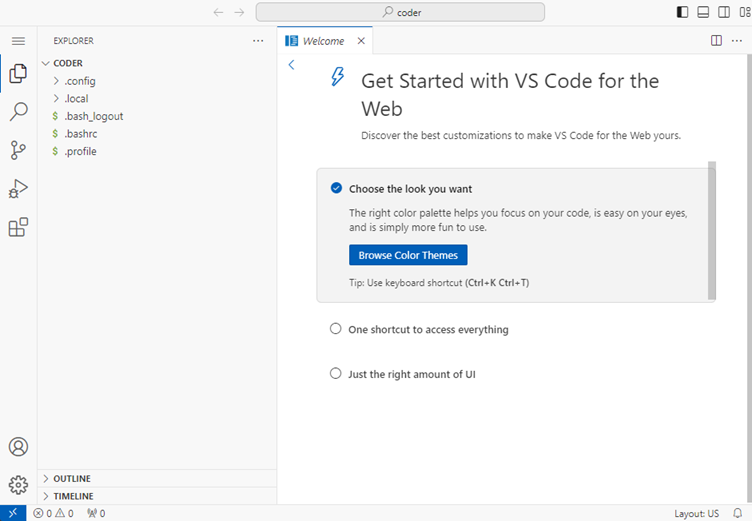Click the Layout: US status item

tap(696, 513)
